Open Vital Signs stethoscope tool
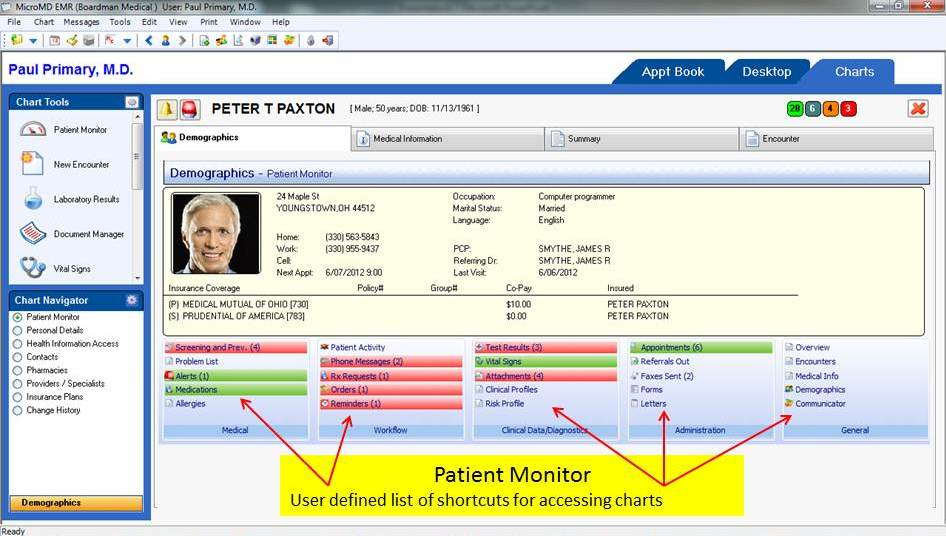The height and width of the screenshot is (536, 946). [56, 269]
